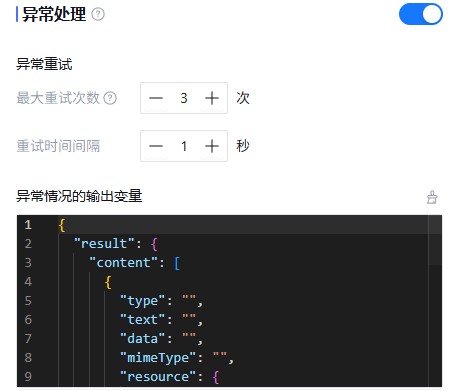Open help icon beside 最大重试次数

click(x=110, y=98)
